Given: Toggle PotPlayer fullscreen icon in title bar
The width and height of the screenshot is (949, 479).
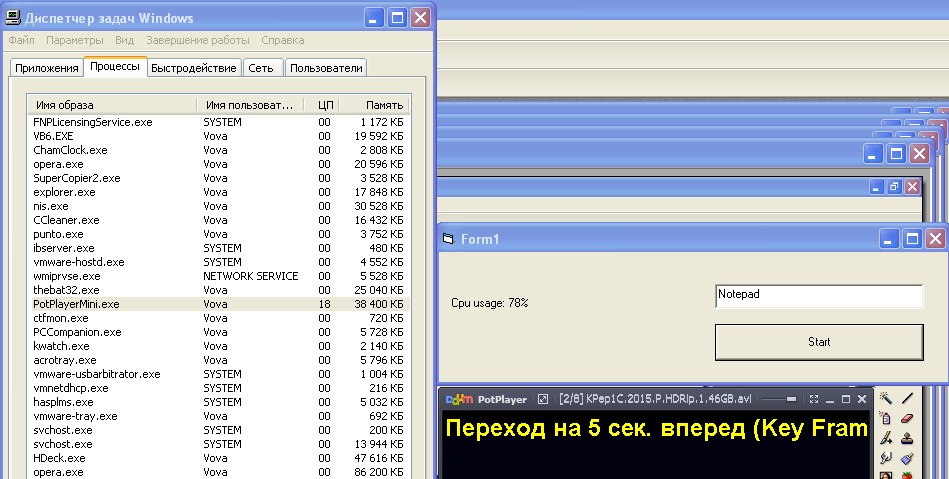Looking at the screenshot, I should pos(813,399).
